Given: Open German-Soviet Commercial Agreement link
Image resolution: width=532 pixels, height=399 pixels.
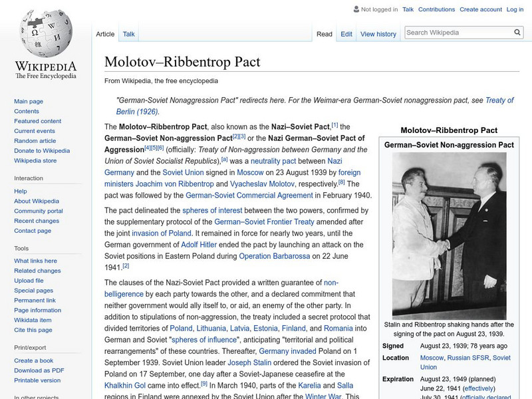Looking at the screenshot, I should 249,196.
